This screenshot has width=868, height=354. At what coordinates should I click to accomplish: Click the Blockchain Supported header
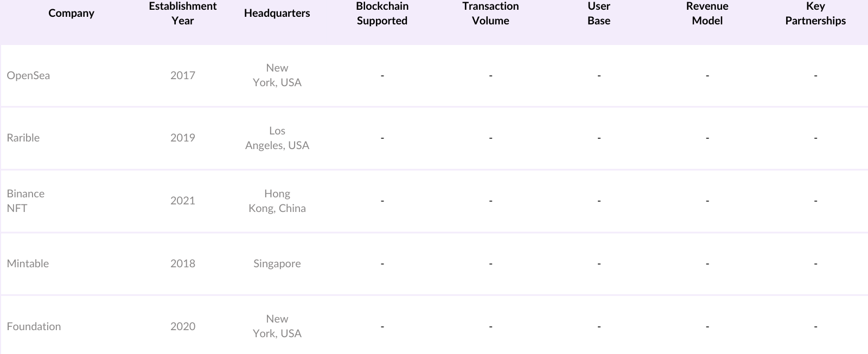click(x=382, y=14)
